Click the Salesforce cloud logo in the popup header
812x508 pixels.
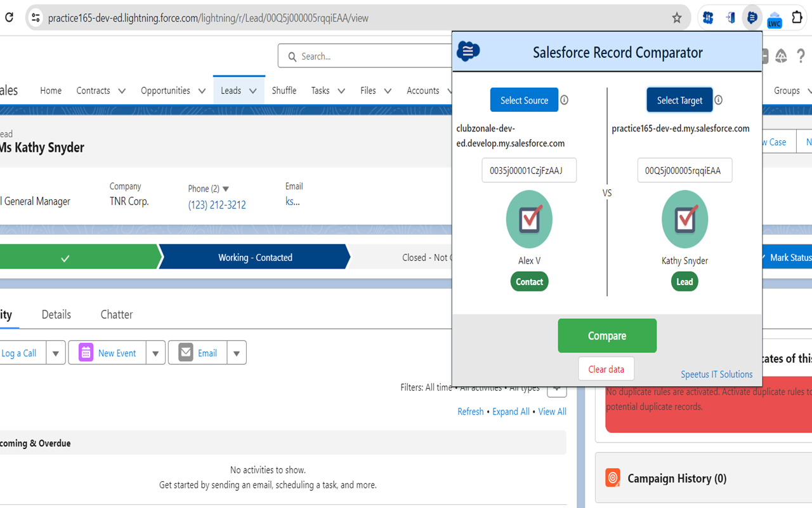468,51
